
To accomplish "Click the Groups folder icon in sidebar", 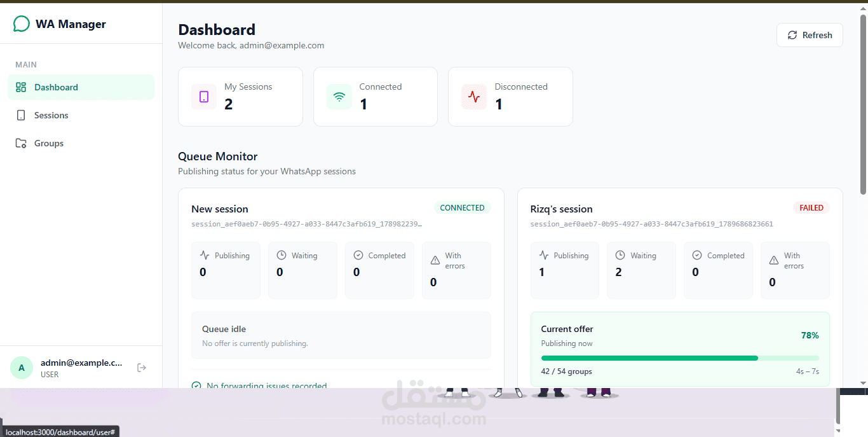I will (21, 143).
